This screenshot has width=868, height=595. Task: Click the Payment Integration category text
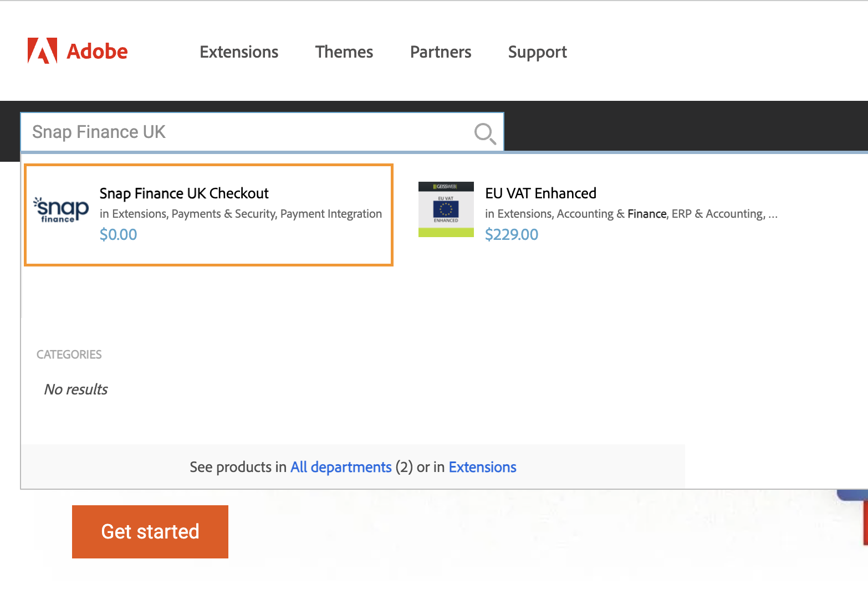[x=330, y=213]
